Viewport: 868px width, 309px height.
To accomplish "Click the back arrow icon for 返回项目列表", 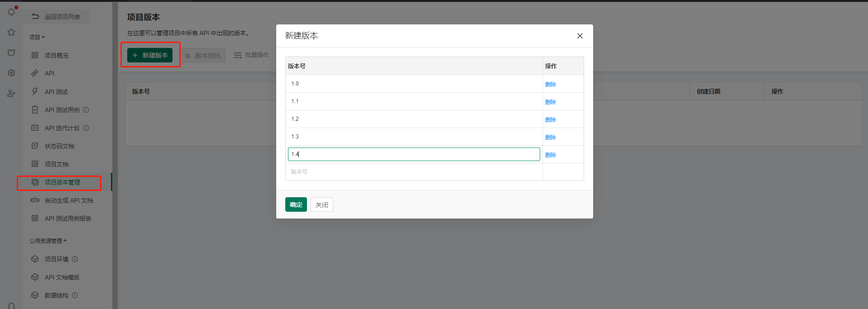I will (x=35, y=16).
